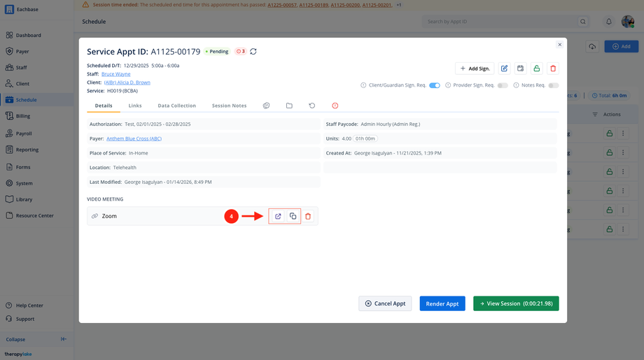Screen dimensions: 644x360
Task: Open payer link Anthem Blue Cross (ABC)
Action: [x=134, y=138]
